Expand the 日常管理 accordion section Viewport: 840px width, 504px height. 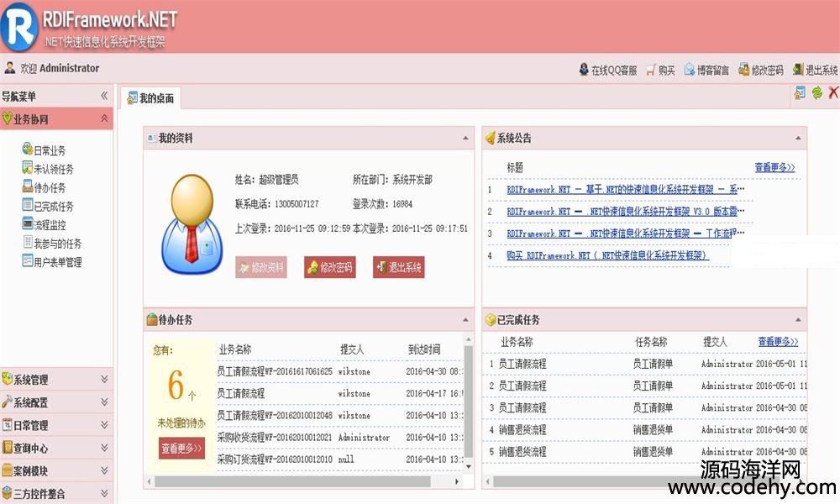pos(104,425)
